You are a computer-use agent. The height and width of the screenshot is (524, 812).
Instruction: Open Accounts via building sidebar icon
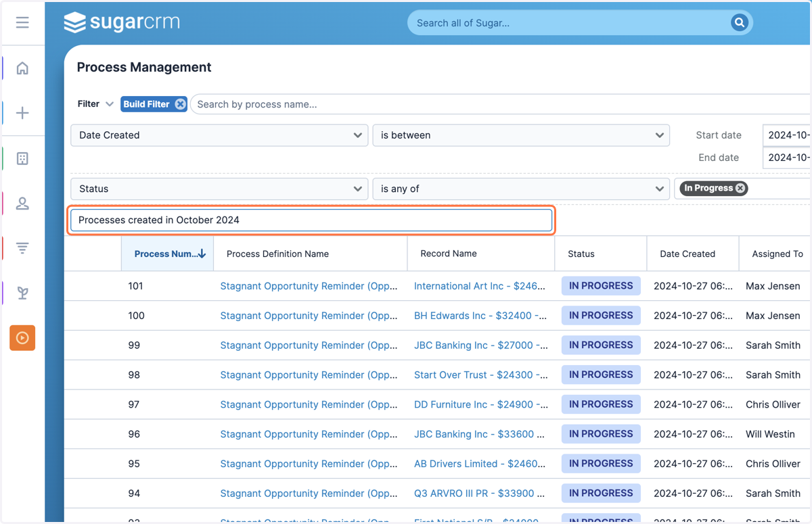click(22, 159)
